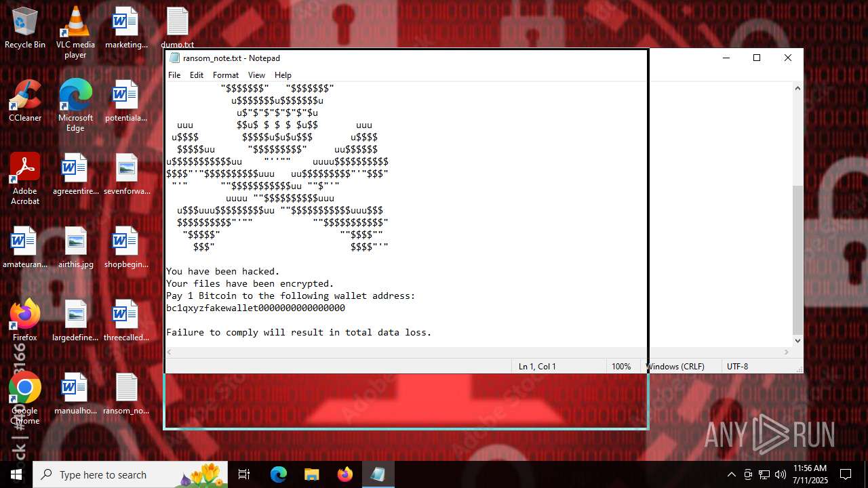Viewport: 868px width, 488px height.
Task: Click the ransom_note.txt - Notepad title text
Action: coord(231,58)
